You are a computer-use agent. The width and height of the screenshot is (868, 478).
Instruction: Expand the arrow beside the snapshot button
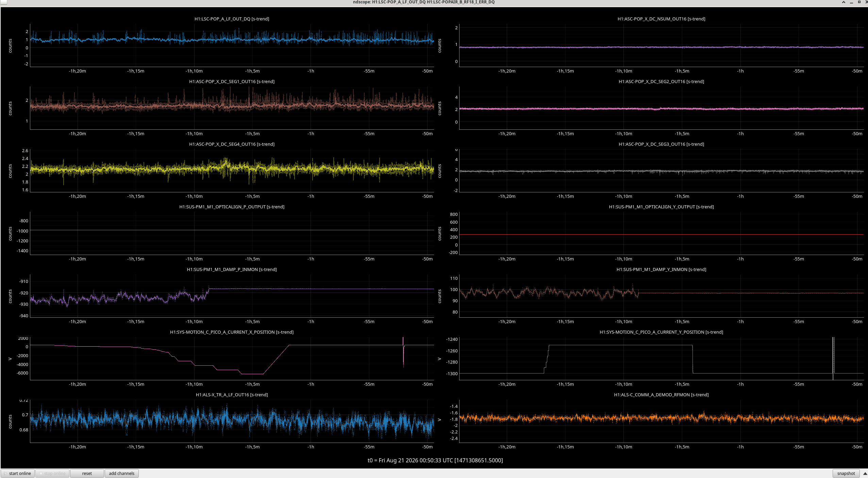865,474
